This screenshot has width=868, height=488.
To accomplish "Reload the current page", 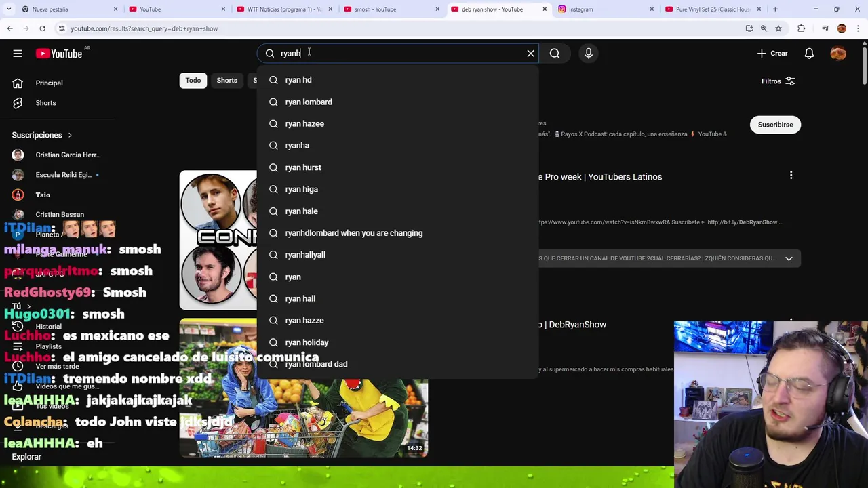I will pyautogui.click(x=42, y=28).
